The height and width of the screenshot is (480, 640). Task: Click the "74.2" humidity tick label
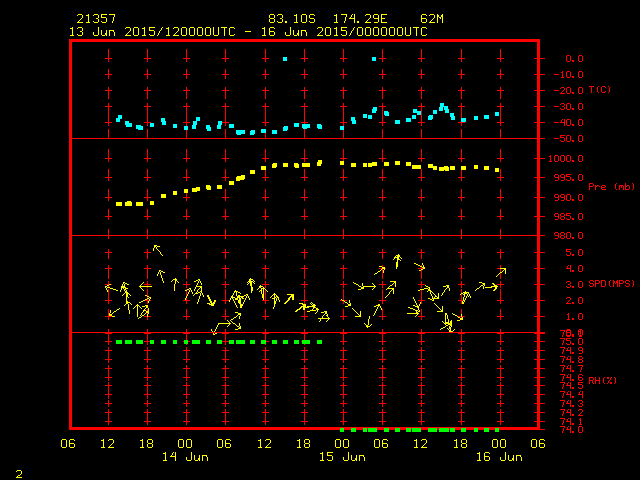(x=571, y=413)
